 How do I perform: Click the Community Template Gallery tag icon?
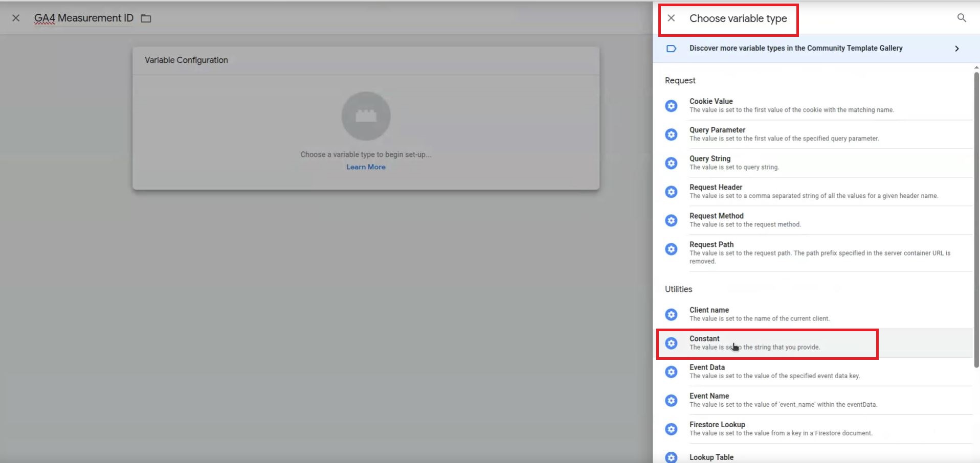pos(671,49)
